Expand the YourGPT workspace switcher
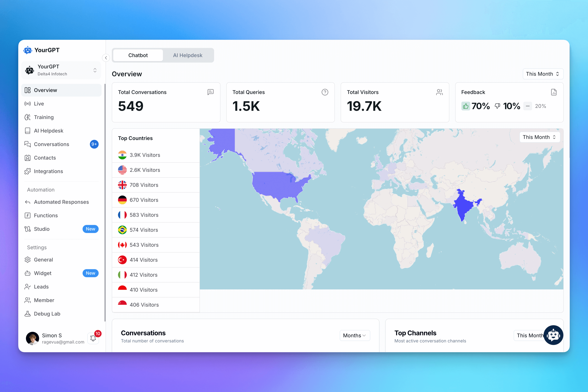Viewport: 588px width, 392px height. (x=95, y=70)
